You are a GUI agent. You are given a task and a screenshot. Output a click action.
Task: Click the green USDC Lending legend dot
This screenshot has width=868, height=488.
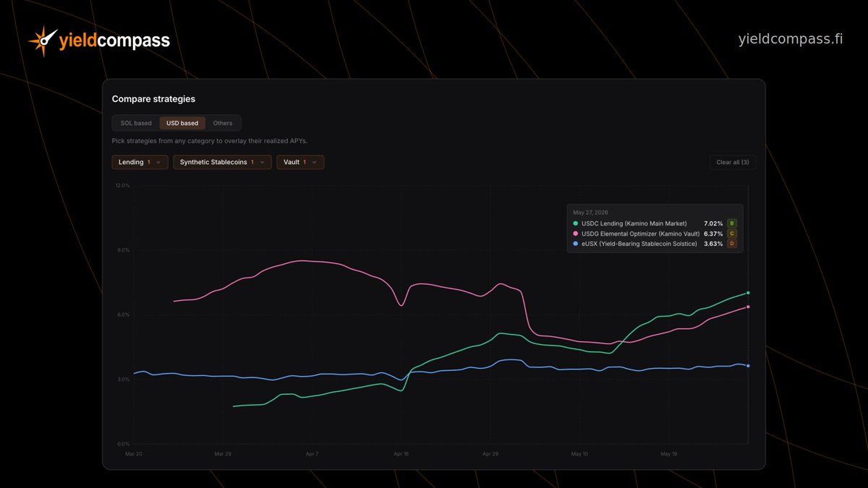576,223
